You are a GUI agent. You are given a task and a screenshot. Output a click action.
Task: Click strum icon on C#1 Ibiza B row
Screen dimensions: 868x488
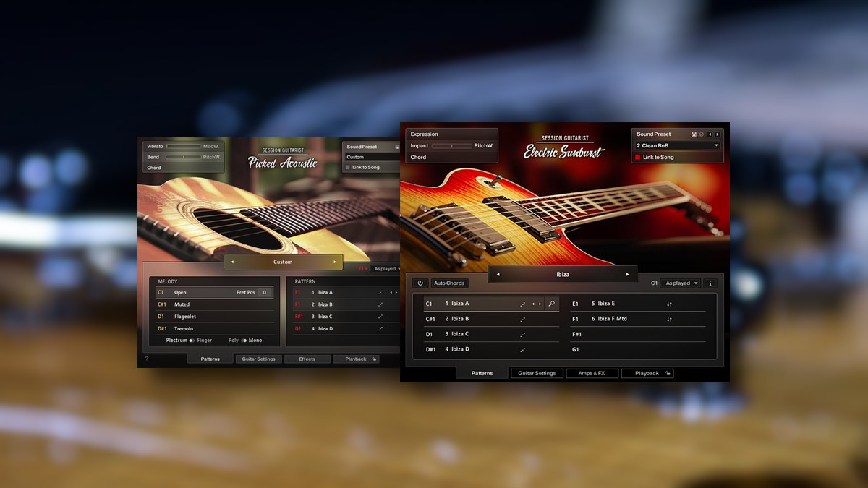point(522,319)
